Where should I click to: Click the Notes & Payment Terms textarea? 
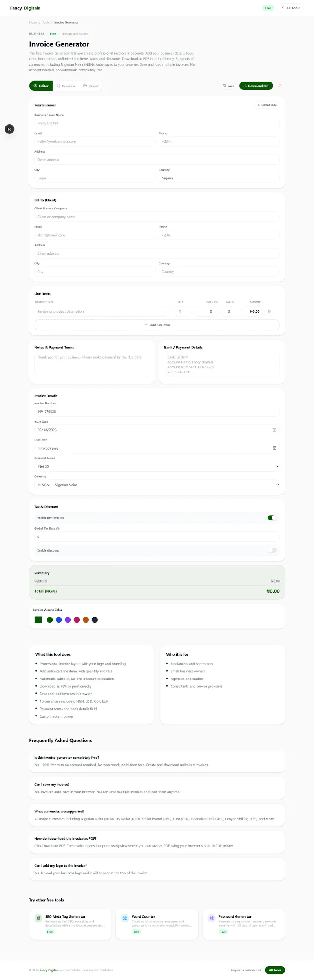click(92, 365)
